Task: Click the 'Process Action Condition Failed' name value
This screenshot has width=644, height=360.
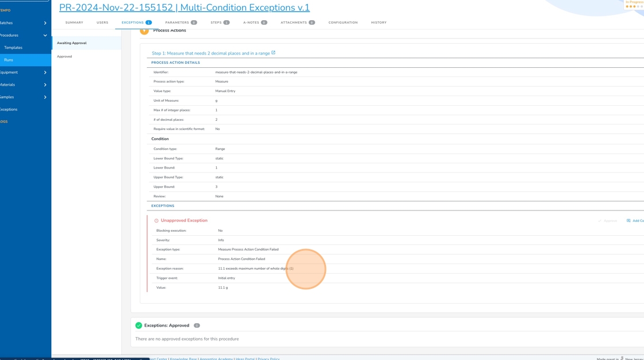Action: point(241,259)
